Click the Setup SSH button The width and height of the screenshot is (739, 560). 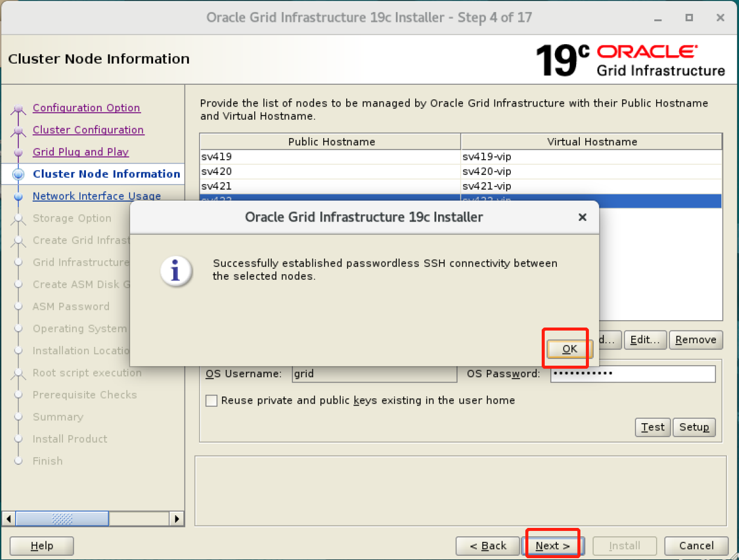click(x=694, y=427)
